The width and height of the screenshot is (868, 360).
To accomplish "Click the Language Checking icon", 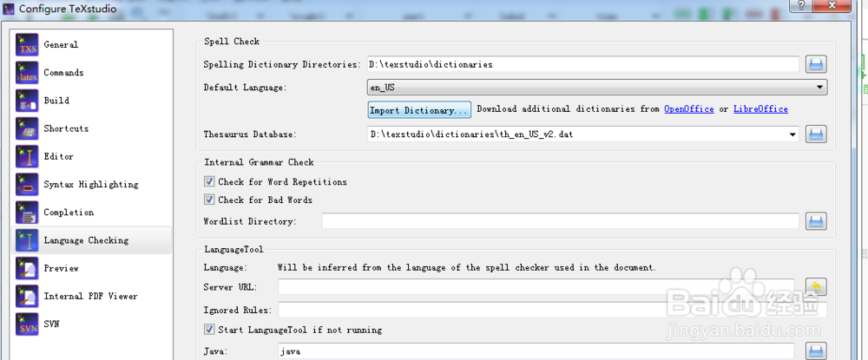I will 27,240.
